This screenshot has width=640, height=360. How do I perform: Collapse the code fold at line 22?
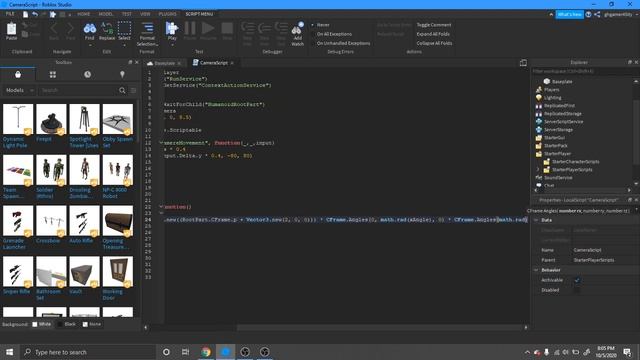point(161,207)
